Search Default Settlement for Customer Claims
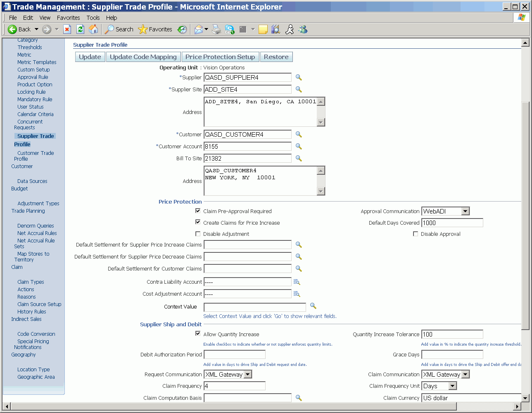The width and height of the screenshot is (532, 413). 299,269
